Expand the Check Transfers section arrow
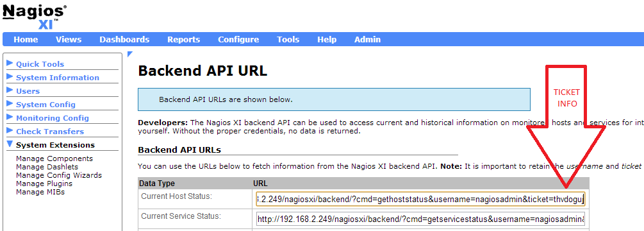The width and height of the screenshot is (644, 231). (10, 131)
